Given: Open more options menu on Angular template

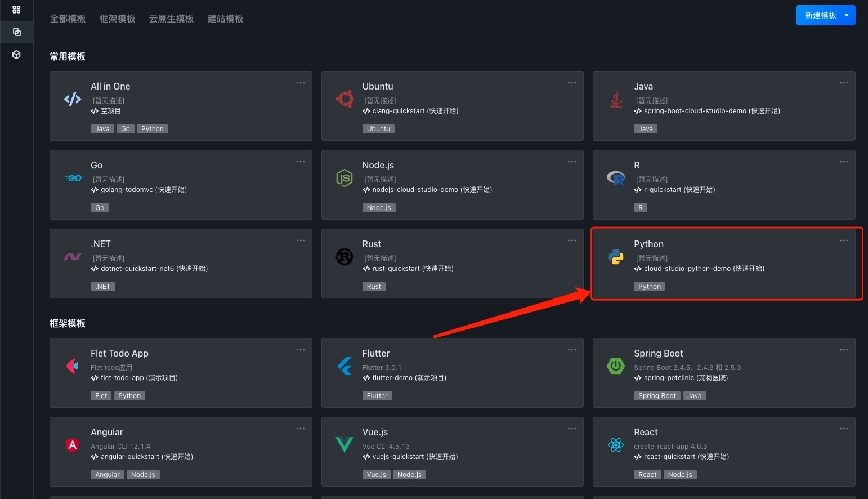Looking at the screenshot, I should pos(301,429).
